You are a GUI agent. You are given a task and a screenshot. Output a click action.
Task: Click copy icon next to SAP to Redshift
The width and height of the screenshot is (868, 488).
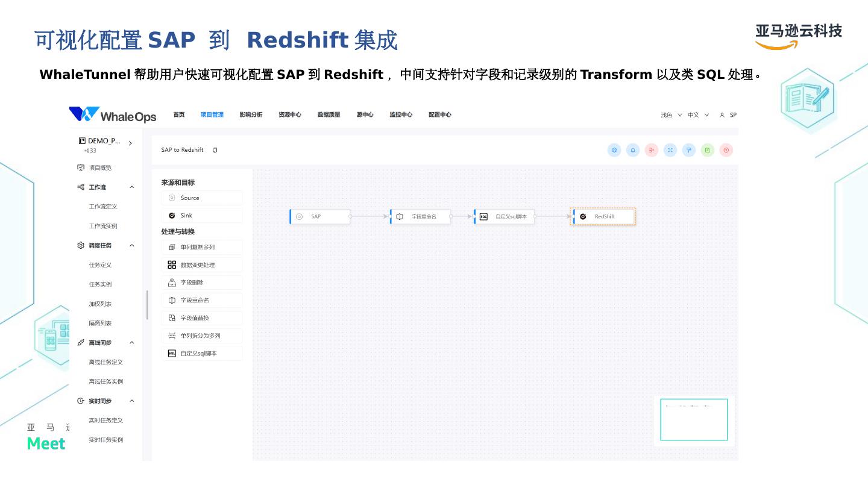(215, 150)
